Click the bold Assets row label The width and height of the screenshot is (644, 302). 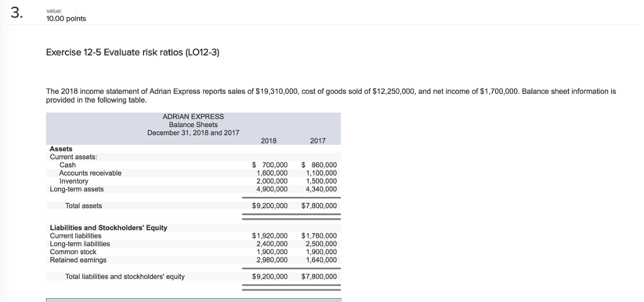point(61,148)
